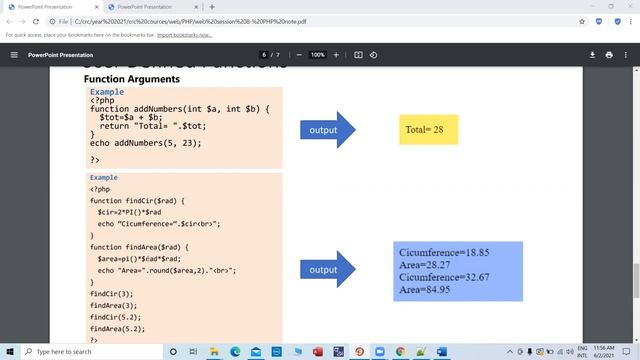This screenshot has width=640, height=360.
Task: Click the function findCir($rad) code line
Action: tap(137, 201)
